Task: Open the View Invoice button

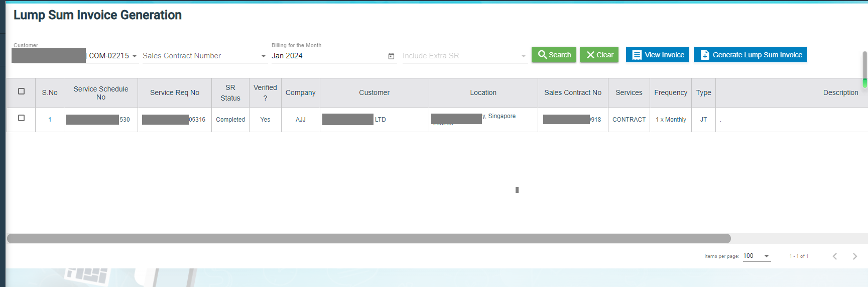Action: click(x=657, y=55)
